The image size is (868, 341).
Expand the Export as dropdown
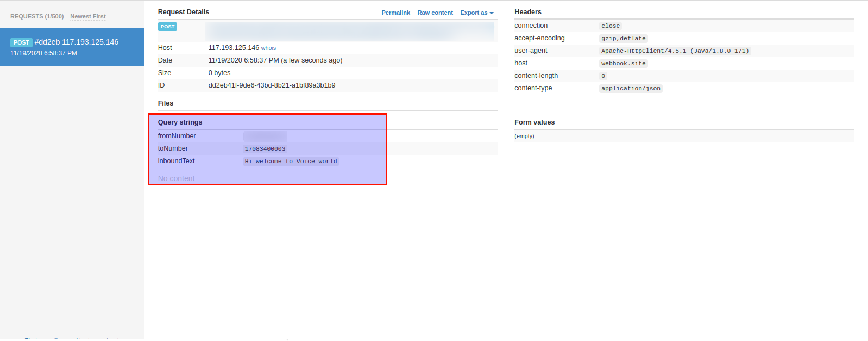[476, 13]
